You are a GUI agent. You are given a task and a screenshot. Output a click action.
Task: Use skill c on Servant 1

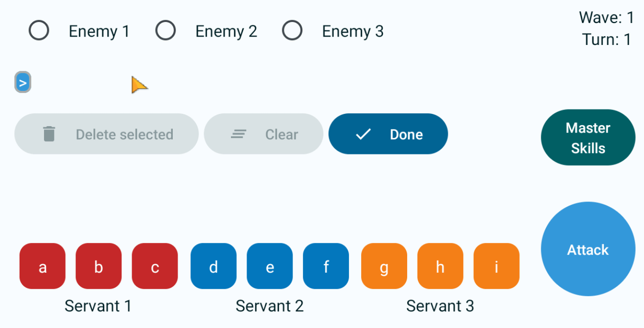click(x=155, y=266)
